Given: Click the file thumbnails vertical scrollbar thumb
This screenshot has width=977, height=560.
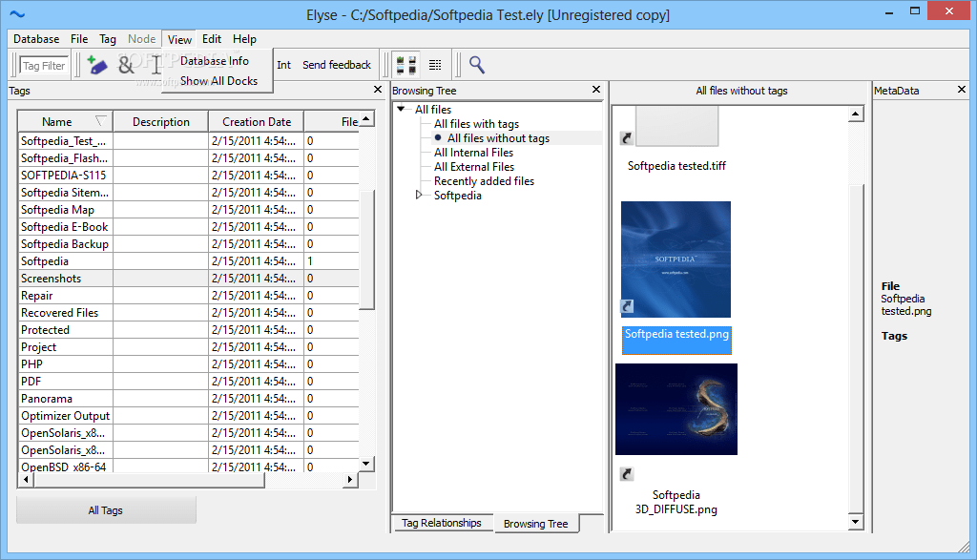Looking at the screenshot, I should pyautogui.click(x=856, y=349).
